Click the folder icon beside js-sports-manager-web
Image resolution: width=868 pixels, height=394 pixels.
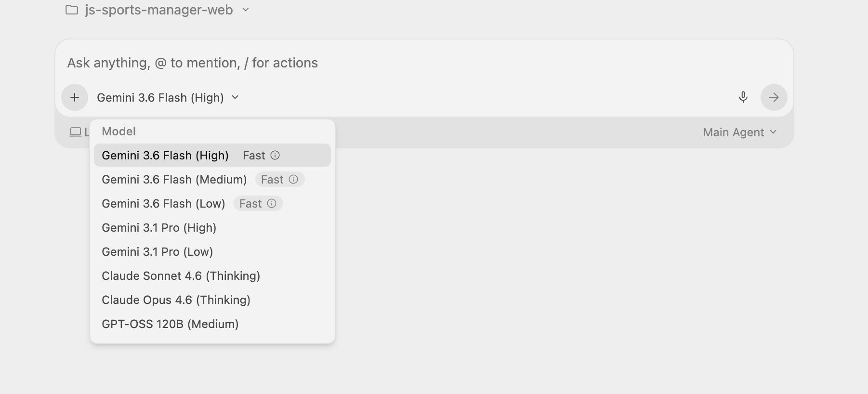[x=72, y=10]
